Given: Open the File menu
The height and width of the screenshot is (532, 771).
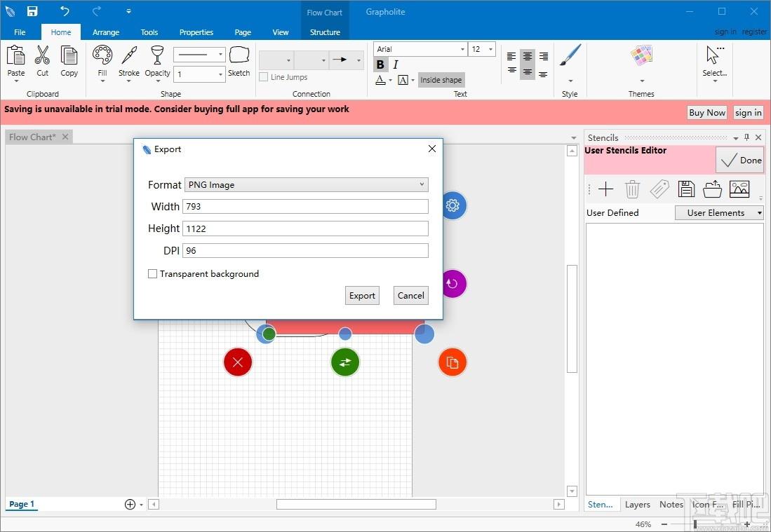Looking at the screenshot, I should tap(20, 32).
